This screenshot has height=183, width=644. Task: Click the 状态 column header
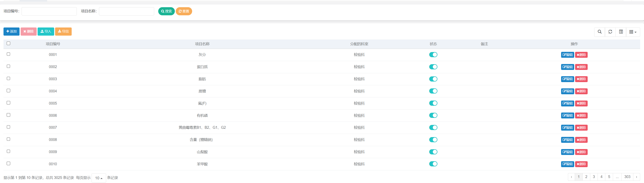(x=433, y=44)
